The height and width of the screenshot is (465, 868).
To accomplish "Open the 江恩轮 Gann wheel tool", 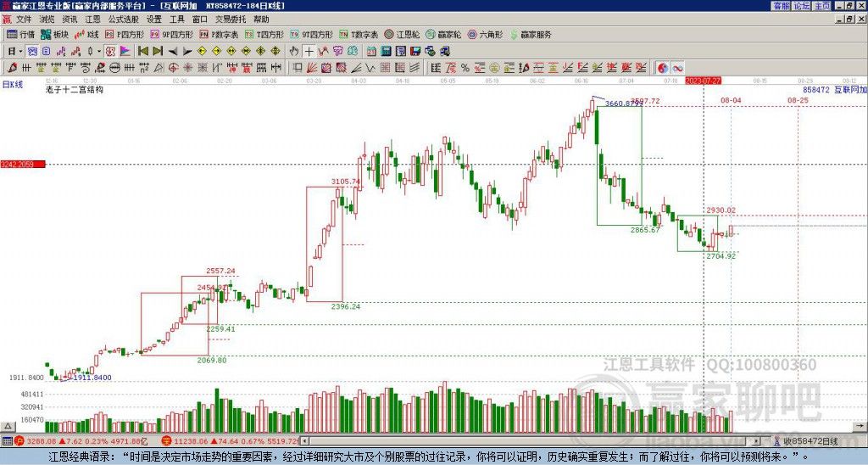I will [x=404, y=35].
